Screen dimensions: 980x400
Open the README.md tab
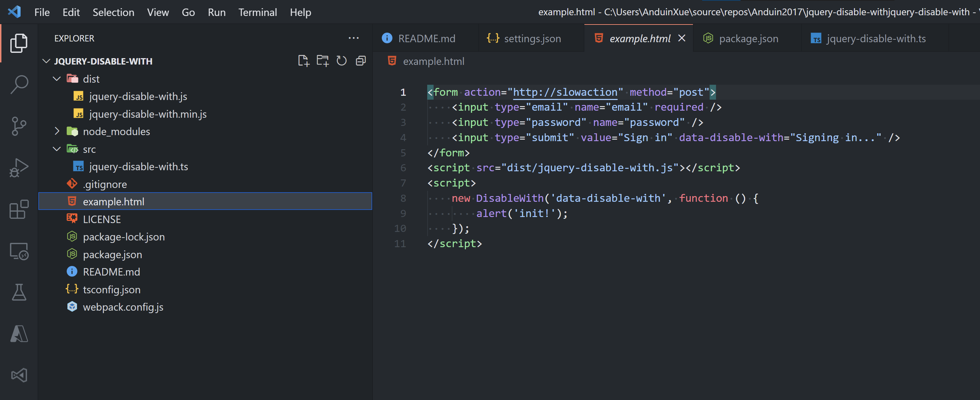coord(426,38)
